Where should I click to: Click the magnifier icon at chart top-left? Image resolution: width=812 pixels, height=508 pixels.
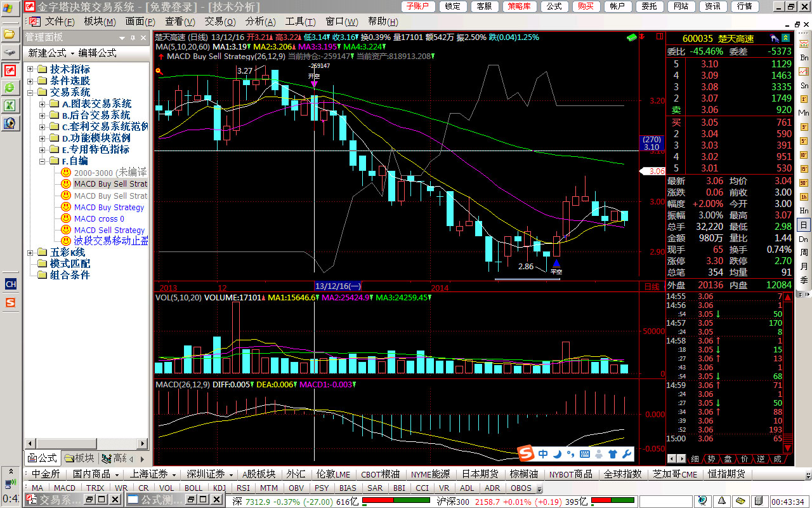(158, 72)
